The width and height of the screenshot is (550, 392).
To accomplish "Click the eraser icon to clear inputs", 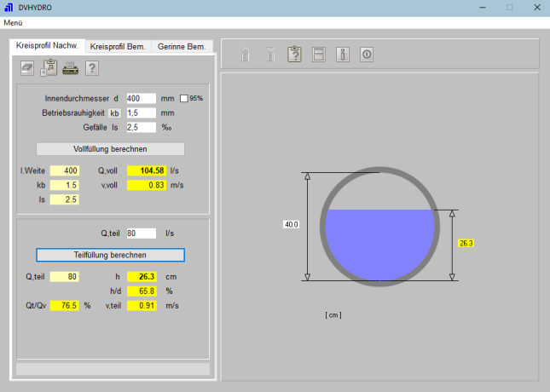I will [x=28, y=68].
